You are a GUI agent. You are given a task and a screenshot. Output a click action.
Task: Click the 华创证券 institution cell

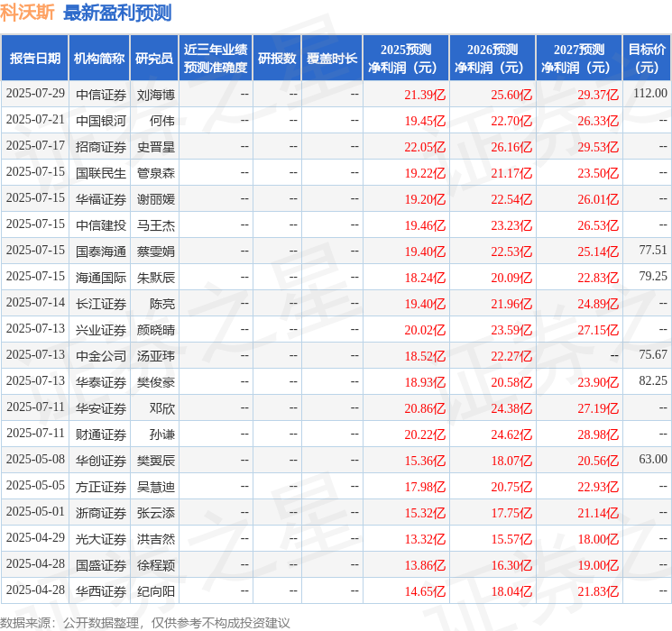tap(101, 461)
